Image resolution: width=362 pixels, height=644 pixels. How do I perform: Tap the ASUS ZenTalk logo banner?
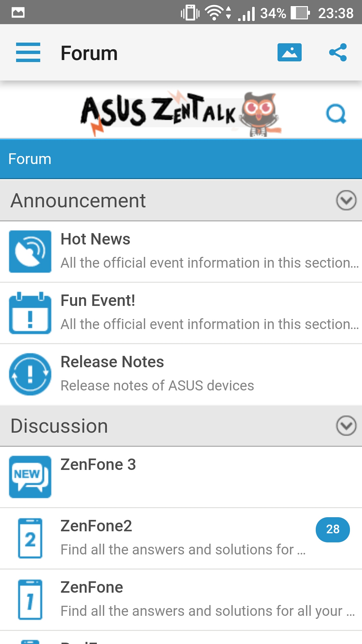[x=181, y=114]
